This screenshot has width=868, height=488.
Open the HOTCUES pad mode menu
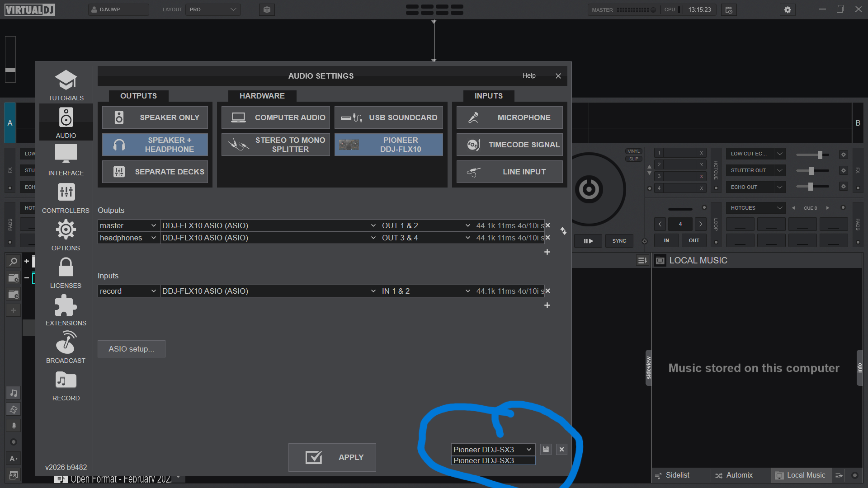[x=755, y=208]
